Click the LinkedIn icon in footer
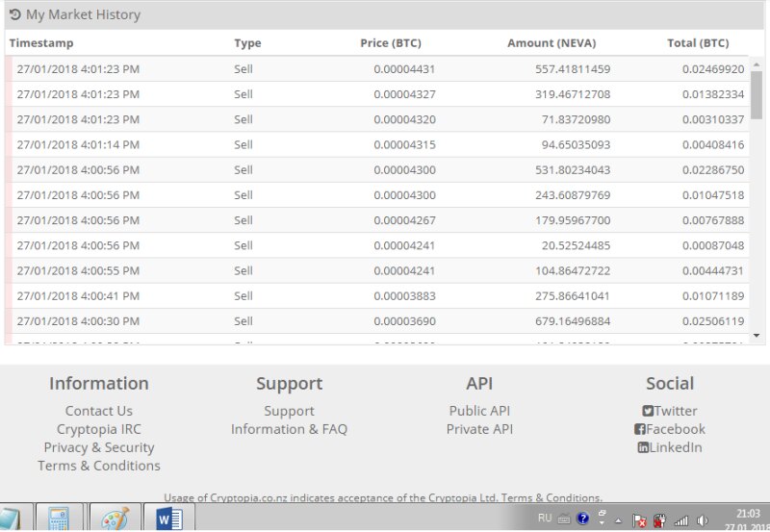Screen dimensions: 770x532 pos(643,447)
